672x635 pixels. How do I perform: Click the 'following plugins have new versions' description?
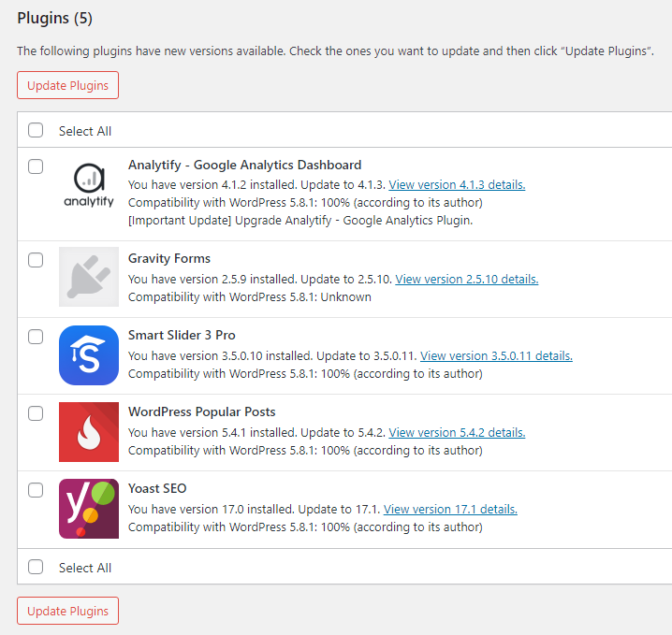336,51
